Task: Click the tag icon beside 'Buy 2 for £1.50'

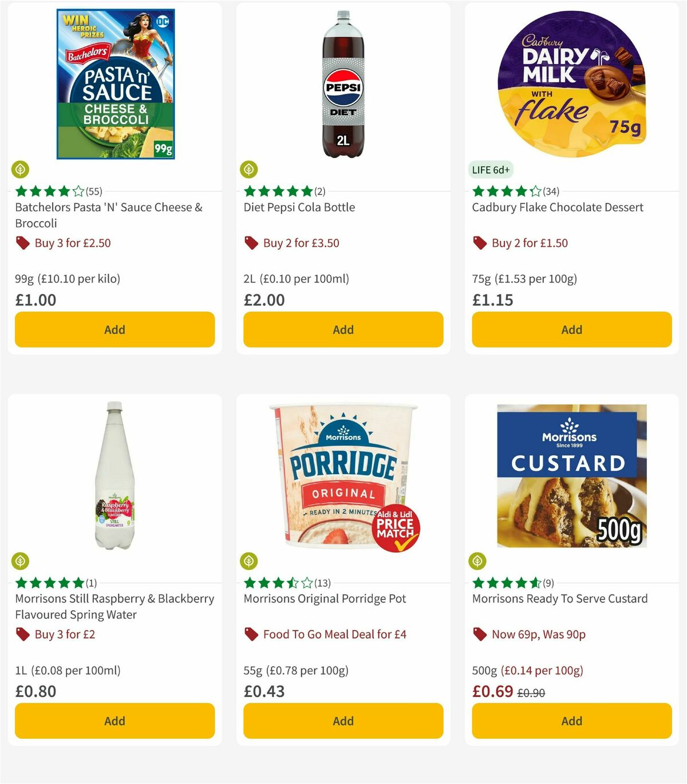Action: point(480,243)
